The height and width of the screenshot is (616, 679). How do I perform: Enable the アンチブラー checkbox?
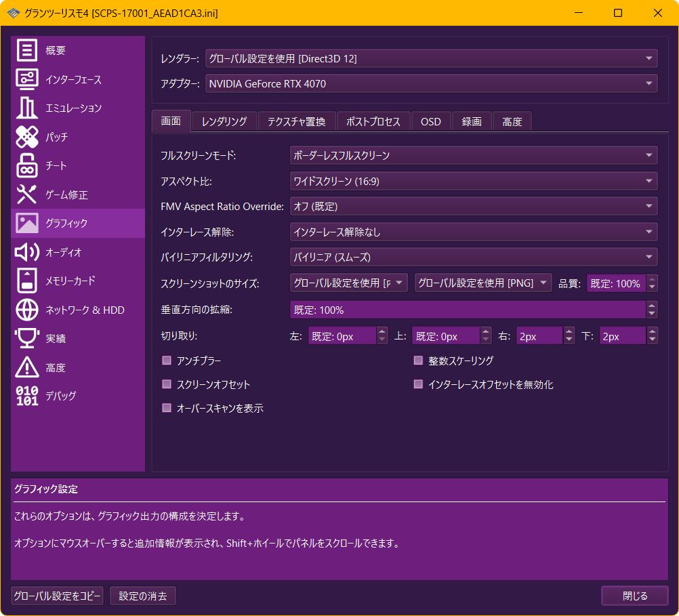pyautogui.click(x=167, y=361)
